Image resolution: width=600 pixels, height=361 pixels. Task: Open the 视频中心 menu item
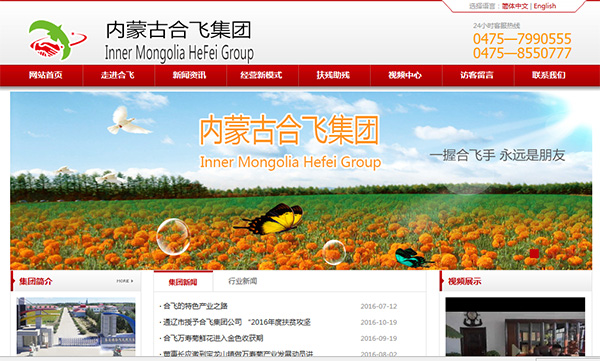[405, 75]
